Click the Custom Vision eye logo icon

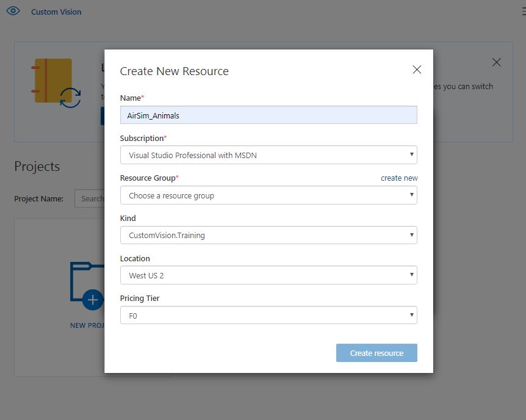(13, 11)
